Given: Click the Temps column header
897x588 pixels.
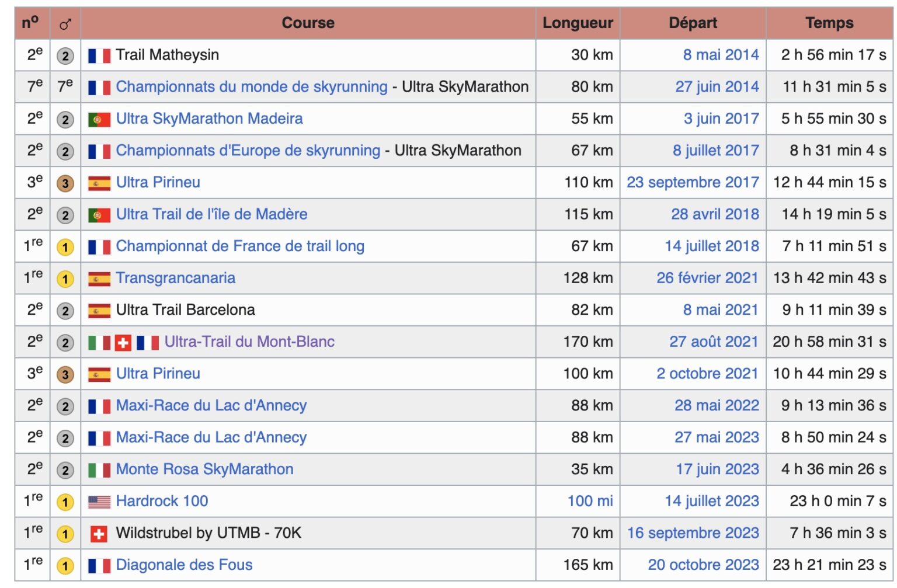Looking at the screenshot, I should click(829, 23).
